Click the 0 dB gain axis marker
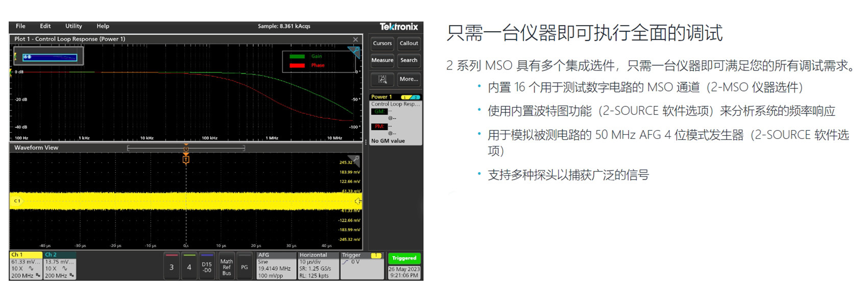Viewport: 868px width, 289px height. [x=19, y=72]
